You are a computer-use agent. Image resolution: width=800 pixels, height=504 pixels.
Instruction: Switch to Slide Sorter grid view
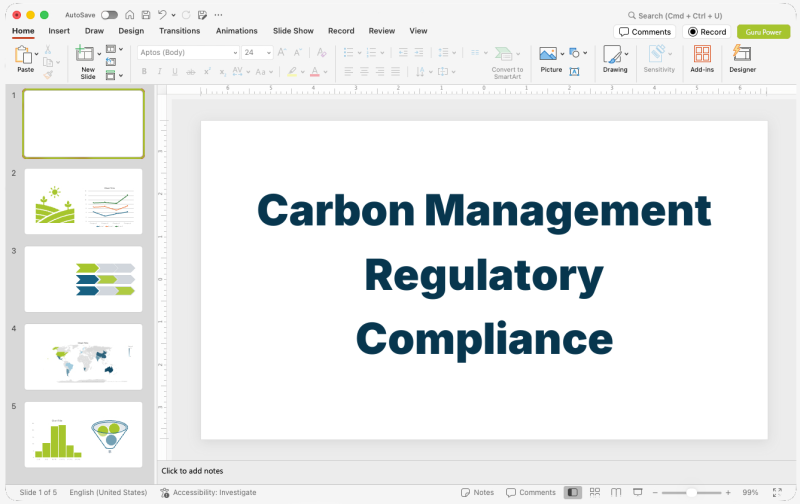595,492
